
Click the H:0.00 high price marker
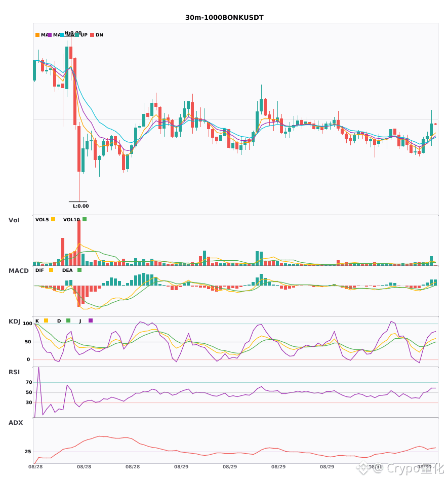click(73, 33)
